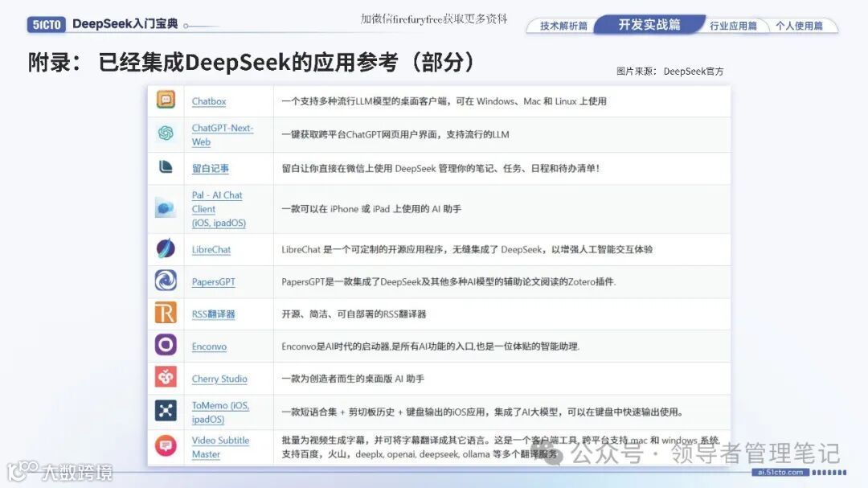Click the DeepSeek入门宝典 header title
The image size is (868, 488).
coord(125,24)
